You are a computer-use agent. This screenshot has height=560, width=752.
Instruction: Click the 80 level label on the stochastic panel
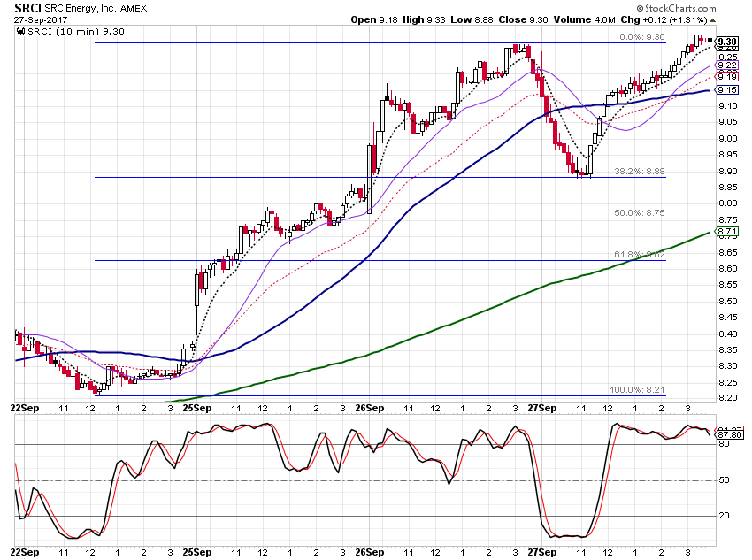pyautogui.click(x=725, y=444)
